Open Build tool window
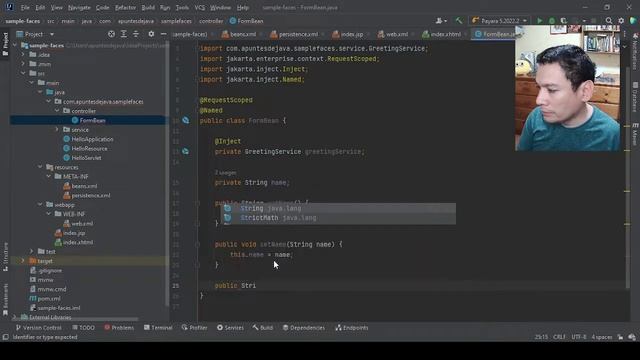This screenshot has height=360, width=640. click(262, 328)
